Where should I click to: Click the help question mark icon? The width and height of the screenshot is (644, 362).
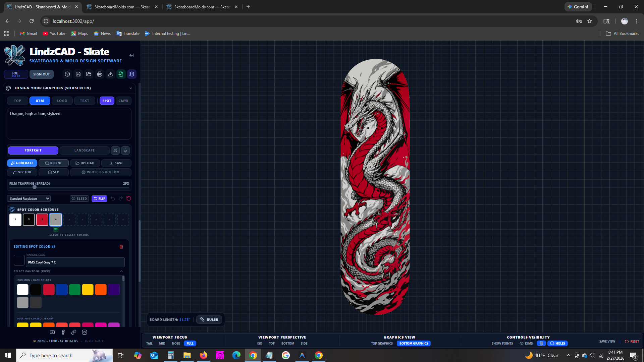[x=67, y=74]
